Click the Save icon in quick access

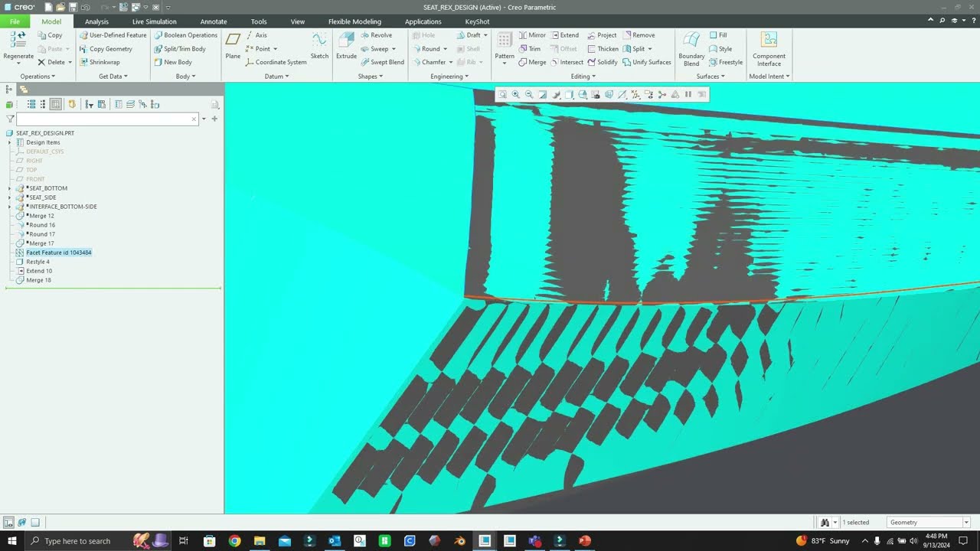click(73, 7)
